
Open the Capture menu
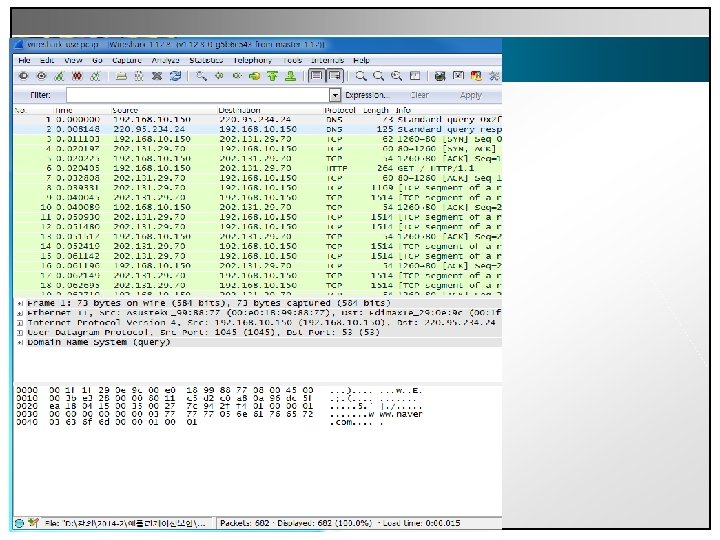click(127, 60)
